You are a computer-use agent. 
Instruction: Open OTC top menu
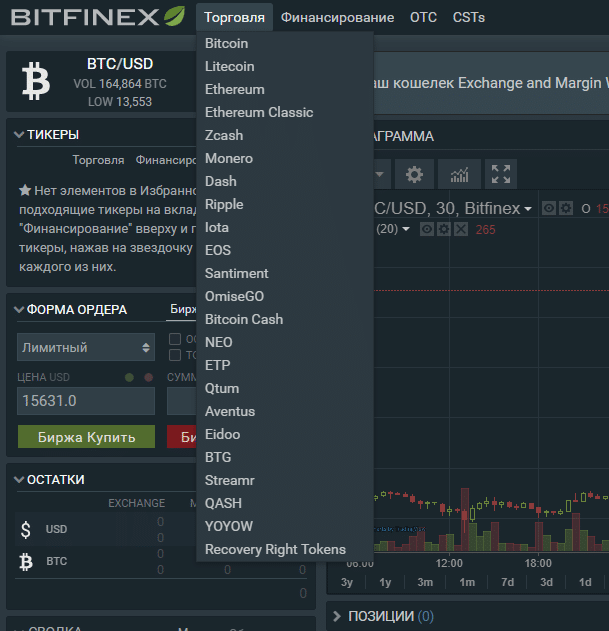click(423, 17)
